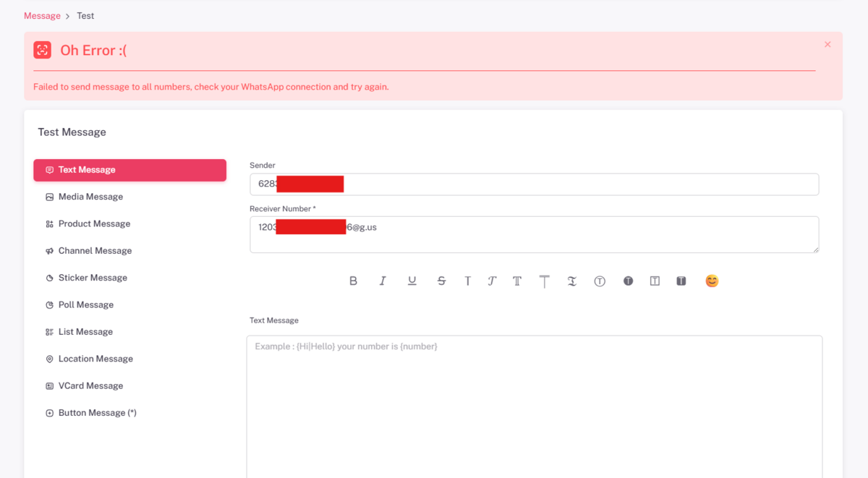Click the Message breadcrumb link
The height and width of the screenshot is (478, 868).
point(42,16)
